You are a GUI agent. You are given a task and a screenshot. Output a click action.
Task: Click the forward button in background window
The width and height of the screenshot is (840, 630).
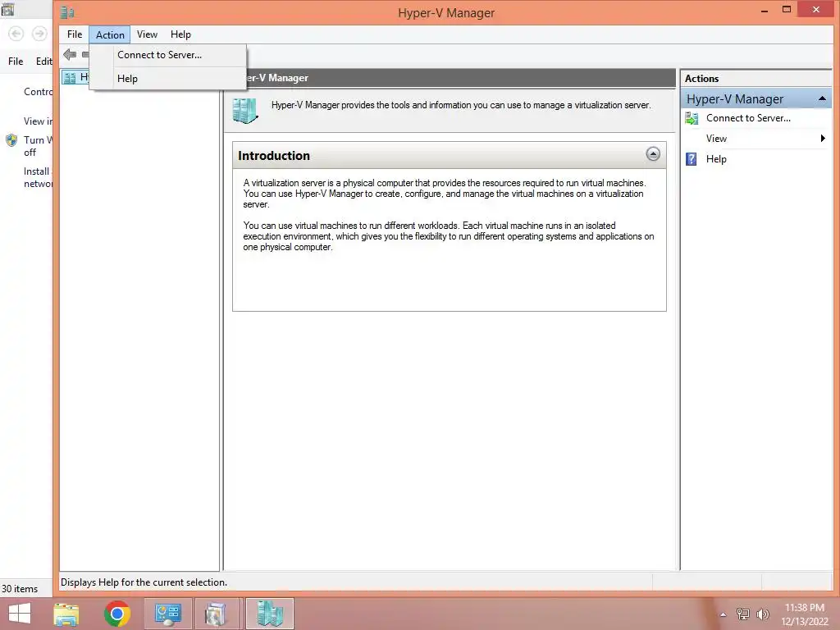(39, 34)
